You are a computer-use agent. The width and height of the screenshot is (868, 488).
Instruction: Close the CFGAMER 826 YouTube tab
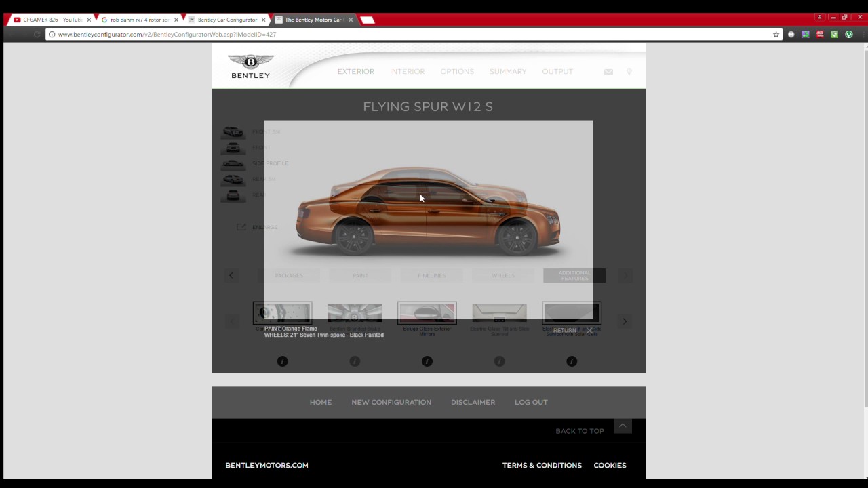(89, 20)
